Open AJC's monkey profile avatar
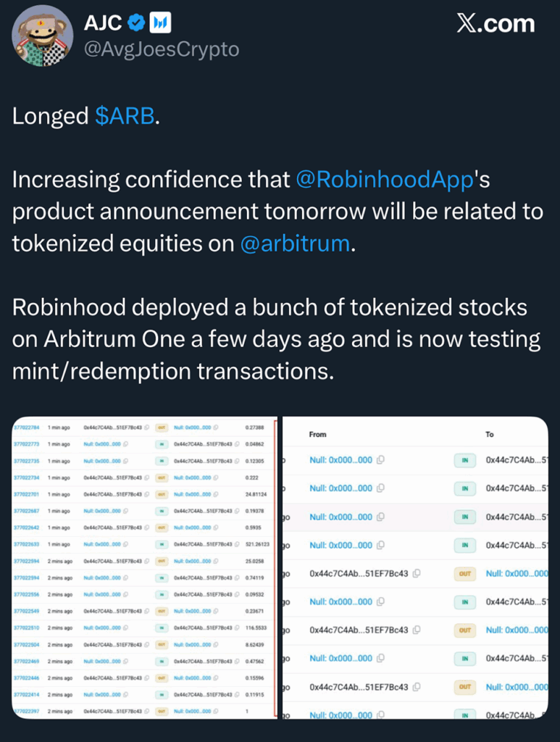The height and width of the screenshot is (742, 560). point(43,36)
